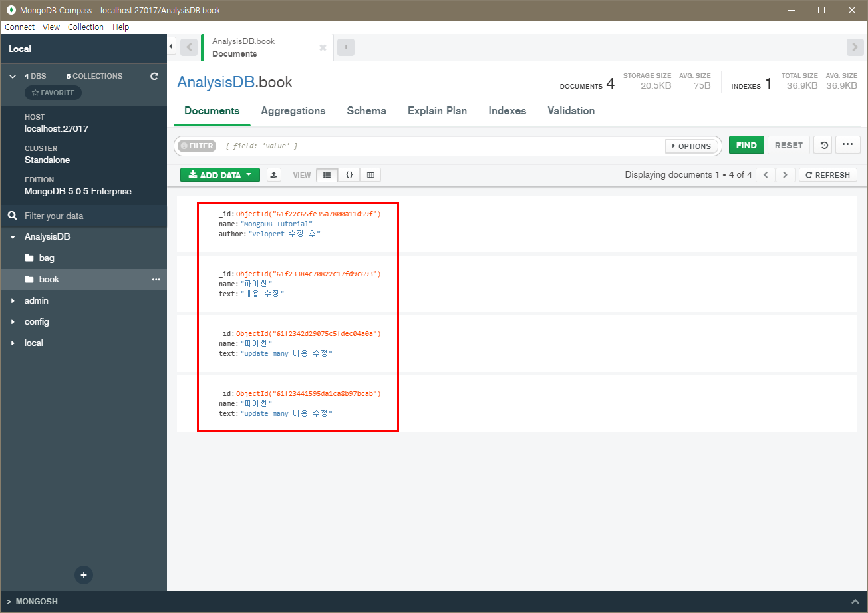Select the "MongoDB Tutorial" name value
The height and width of the screenshot is (613, 868).
tap(276, 224)
